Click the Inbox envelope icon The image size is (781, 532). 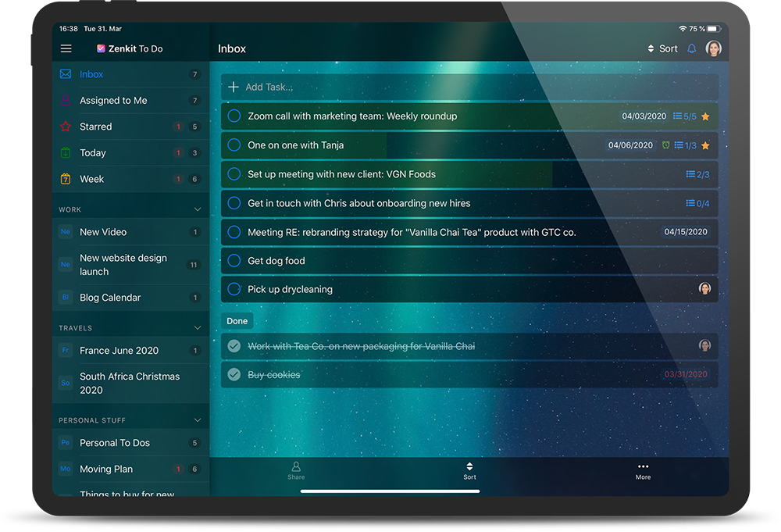(66, 74)
